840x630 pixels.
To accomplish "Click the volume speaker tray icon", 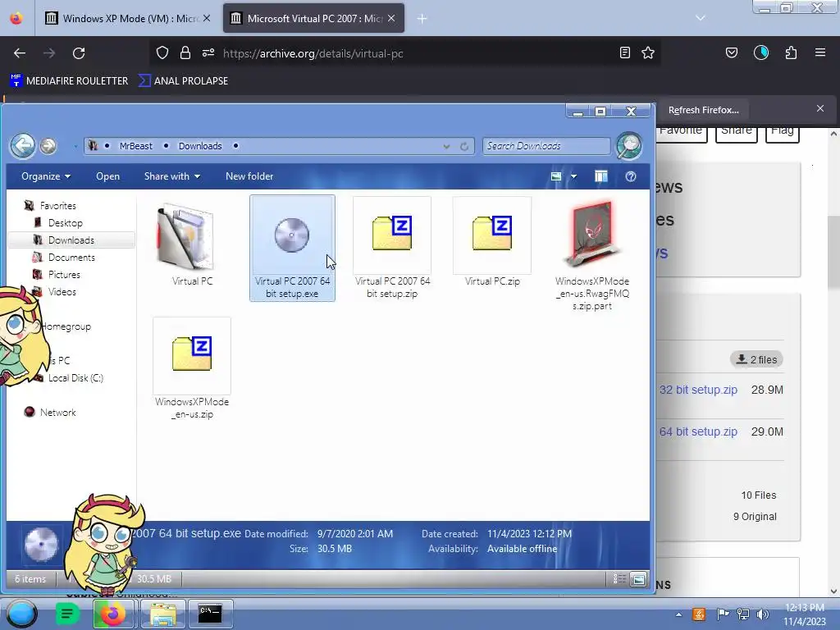I will coord(762,614).
